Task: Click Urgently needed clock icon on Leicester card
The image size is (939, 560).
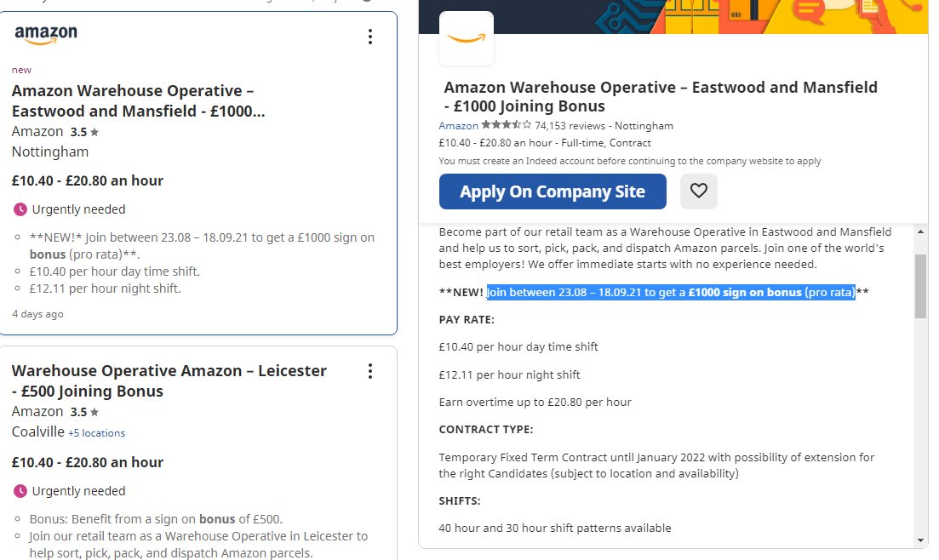Action: point(20,491)
